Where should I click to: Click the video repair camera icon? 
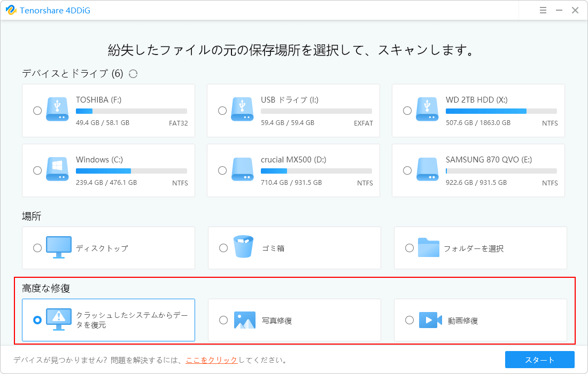(x=430, y=320)
